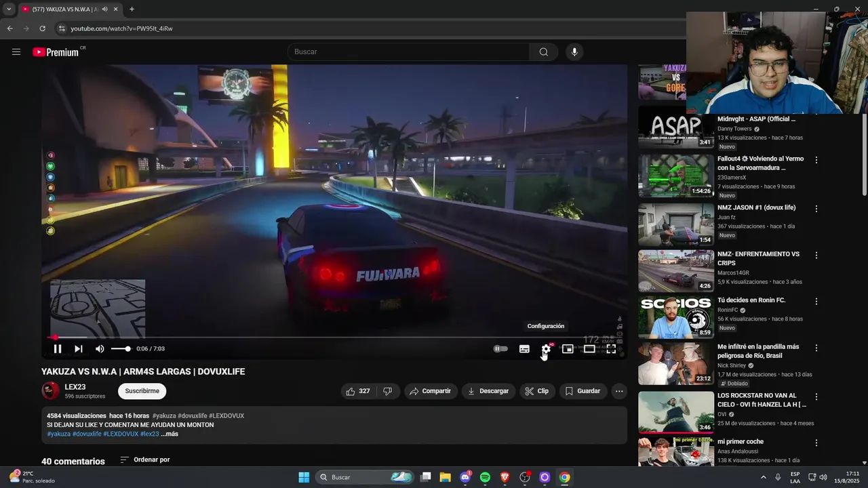Open the Windows Start menu

[x=304, y=477]
